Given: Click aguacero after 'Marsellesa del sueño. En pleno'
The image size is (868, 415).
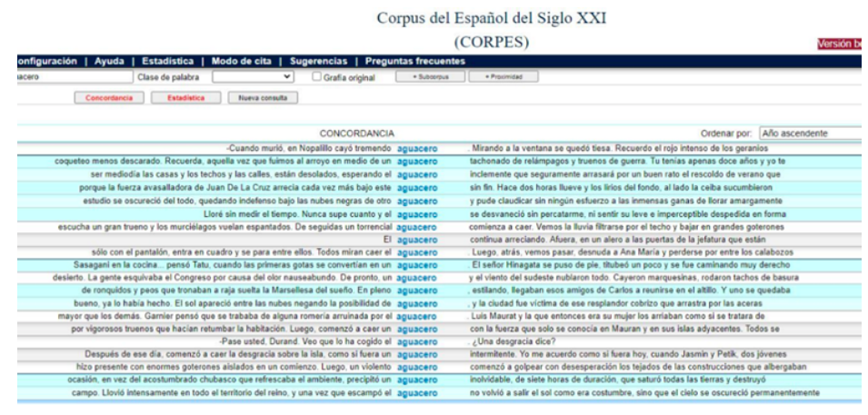Looking at the screenshot, I should coord(417,291).
